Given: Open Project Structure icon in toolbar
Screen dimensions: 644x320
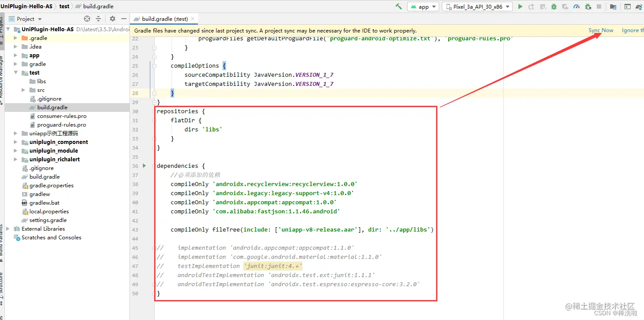Looking at the screenshot, I should (x=613, y=7).
